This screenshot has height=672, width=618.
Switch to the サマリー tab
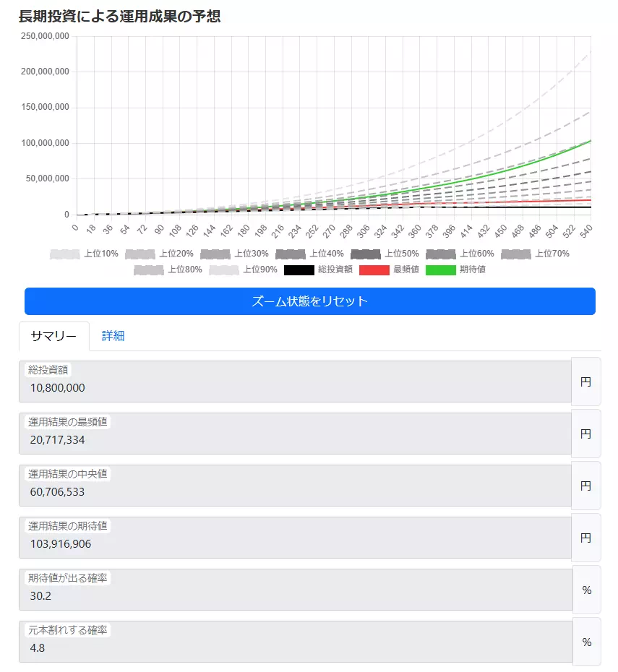[x=54, y=335]
